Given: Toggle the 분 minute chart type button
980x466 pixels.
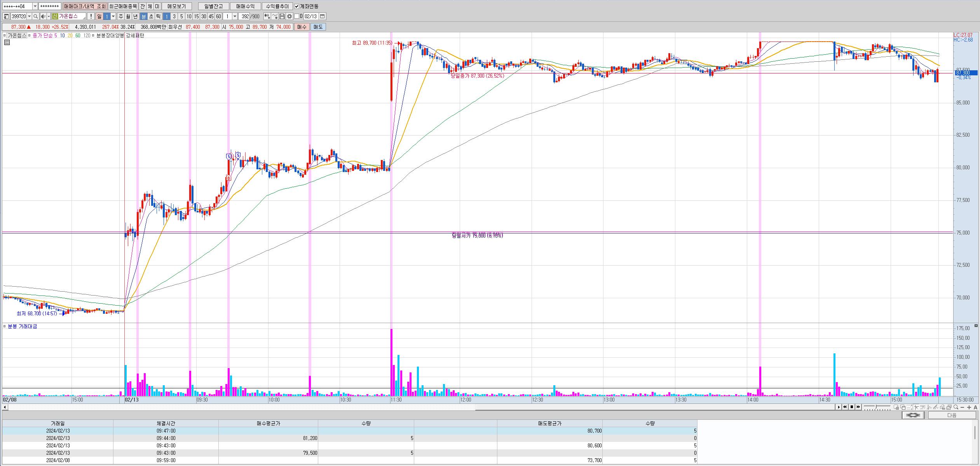Looking at the screenshot, I should [143, 16].
